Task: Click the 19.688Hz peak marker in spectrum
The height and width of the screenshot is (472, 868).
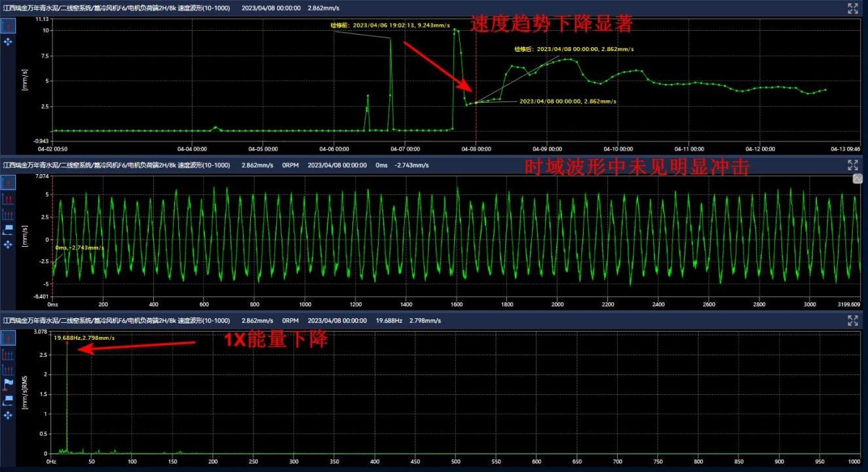Action: coord(67,342)
